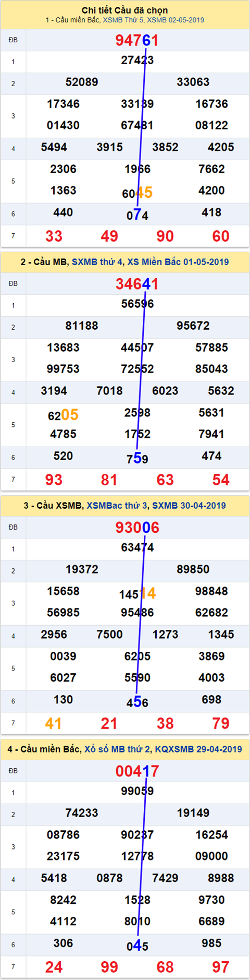Click seventh prize number 24
Image resolution: width=250 pixels, height=980 pixels.
(x=54, y=967)
